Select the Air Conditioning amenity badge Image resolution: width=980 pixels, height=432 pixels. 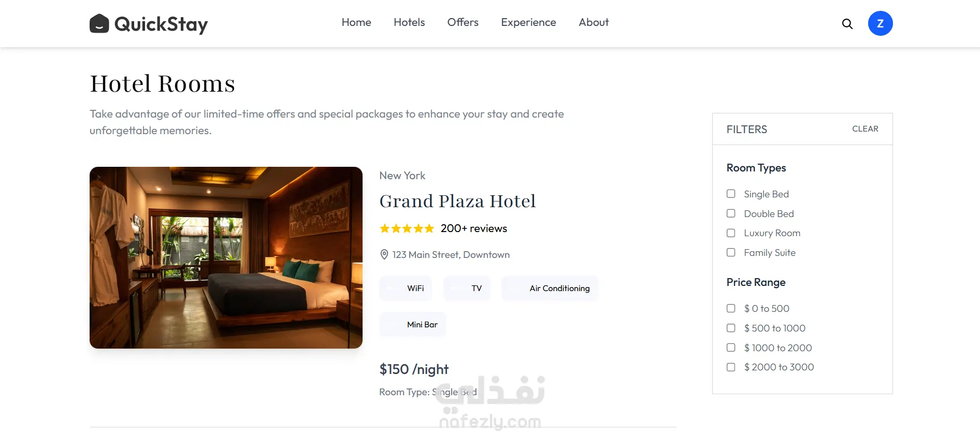coord(550,289)
